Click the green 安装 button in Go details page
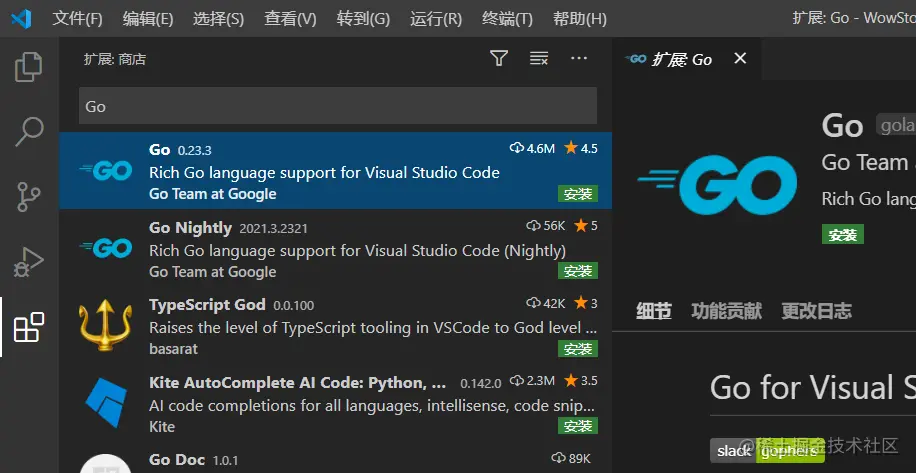This screenshot has width=916, height=473. click(842, 235)
